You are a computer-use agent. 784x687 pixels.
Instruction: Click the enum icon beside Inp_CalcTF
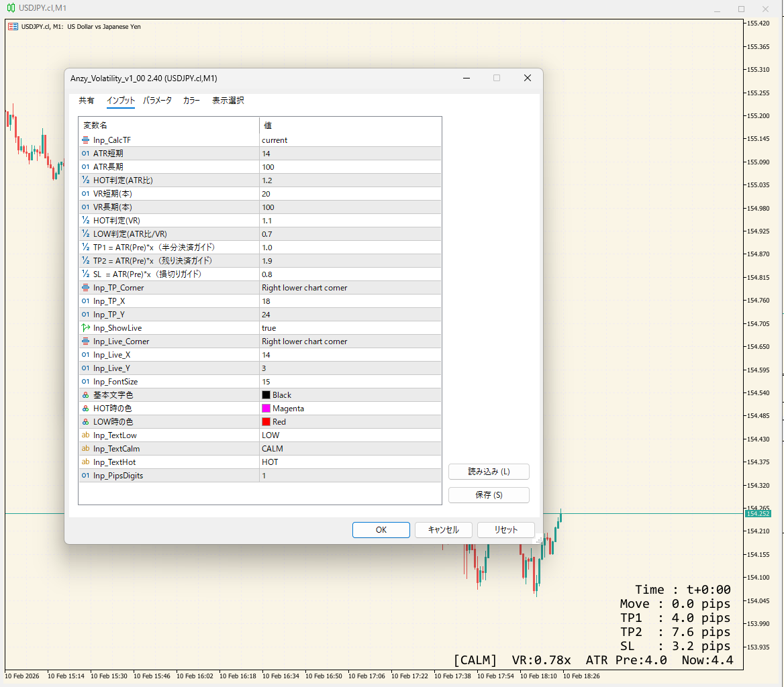[85, 140]
